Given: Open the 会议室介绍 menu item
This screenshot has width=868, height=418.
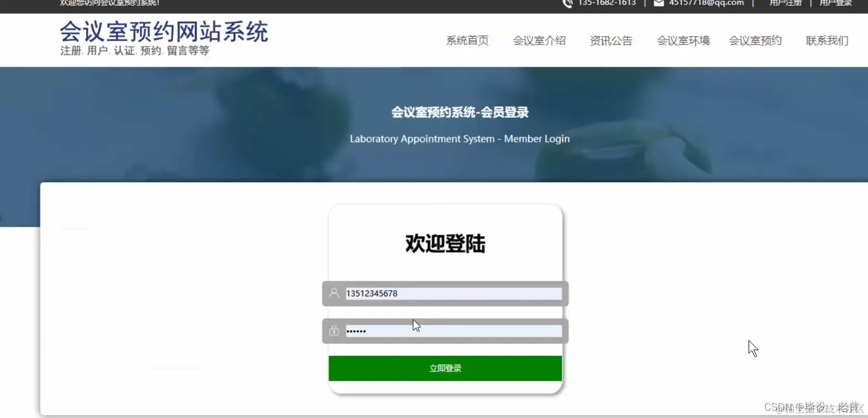Looking at the screenshot, I should [x=539, y=40].
